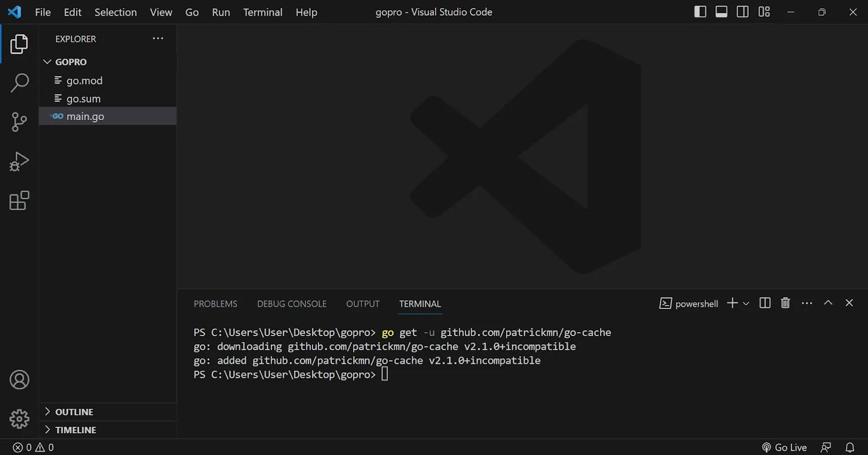The image size is (868, 455).
Task: Create a new terminal with plus icon
Action: [732, 303]
